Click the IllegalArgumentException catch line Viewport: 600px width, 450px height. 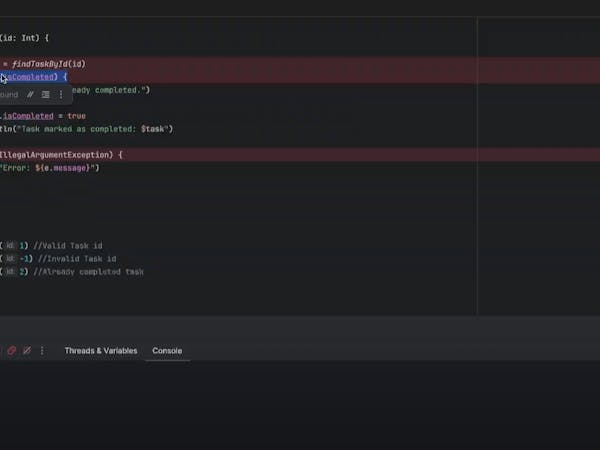point(61,155)
